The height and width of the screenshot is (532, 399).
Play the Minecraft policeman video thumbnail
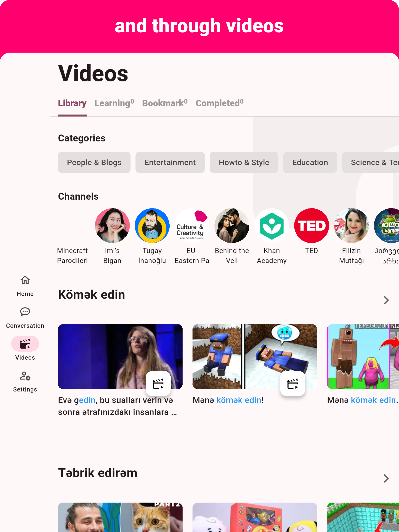255,356
